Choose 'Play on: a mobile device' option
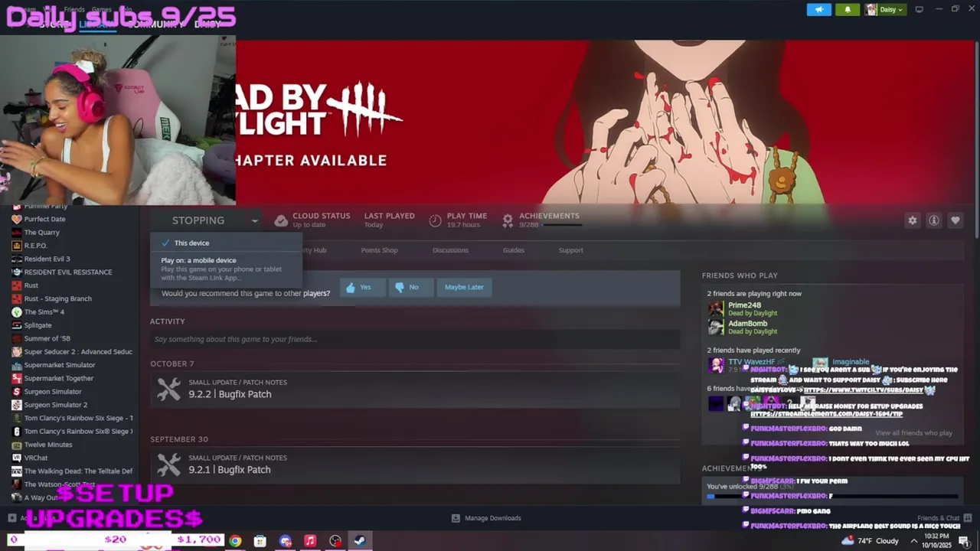The width and height of the screenshot is (980, 551). [x=227, y=269]
